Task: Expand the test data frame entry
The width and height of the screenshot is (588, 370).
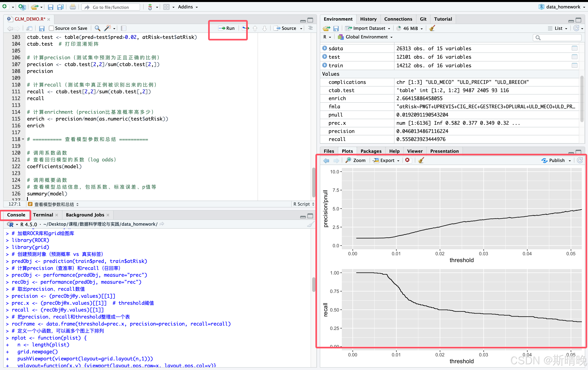Action: (325, 57)
